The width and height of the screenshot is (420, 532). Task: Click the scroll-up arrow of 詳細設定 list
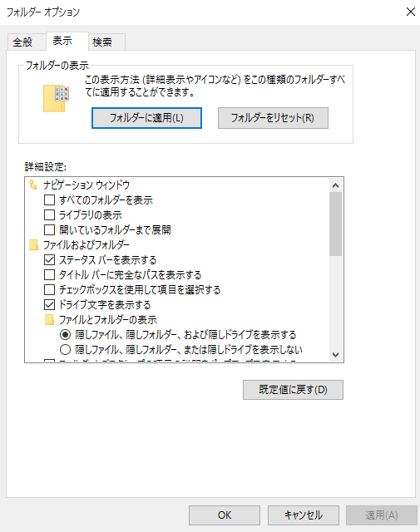click(336, 185)
